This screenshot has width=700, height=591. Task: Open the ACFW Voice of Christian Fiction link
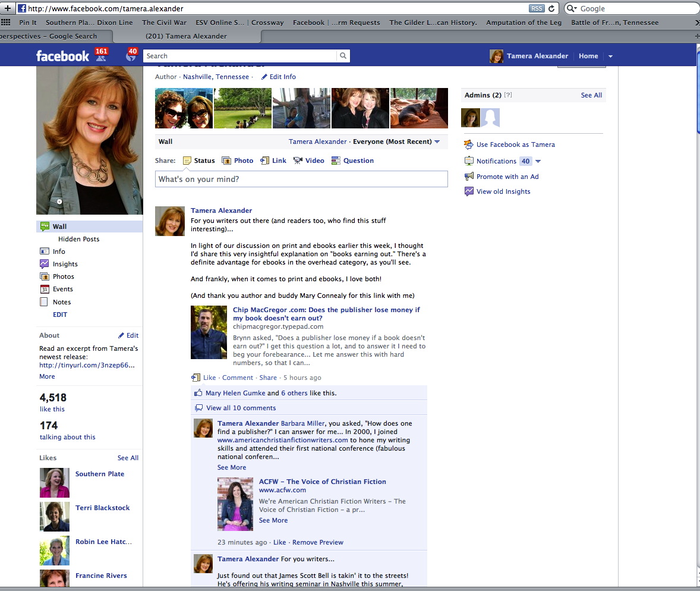pyautogui.click(x=322, y=482)
